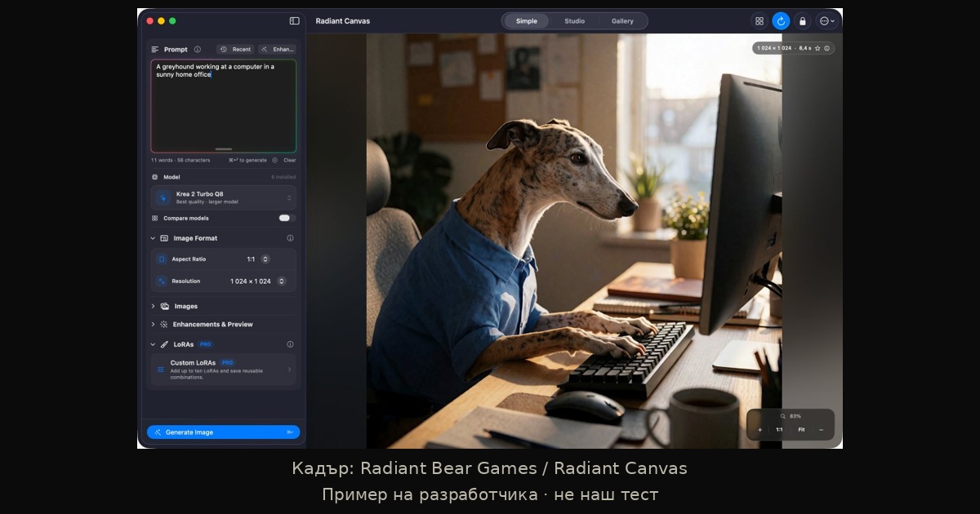Click the Images section picture icon
Image resolution: width=980 pixels, height=514 pixels.
(165, 306)
